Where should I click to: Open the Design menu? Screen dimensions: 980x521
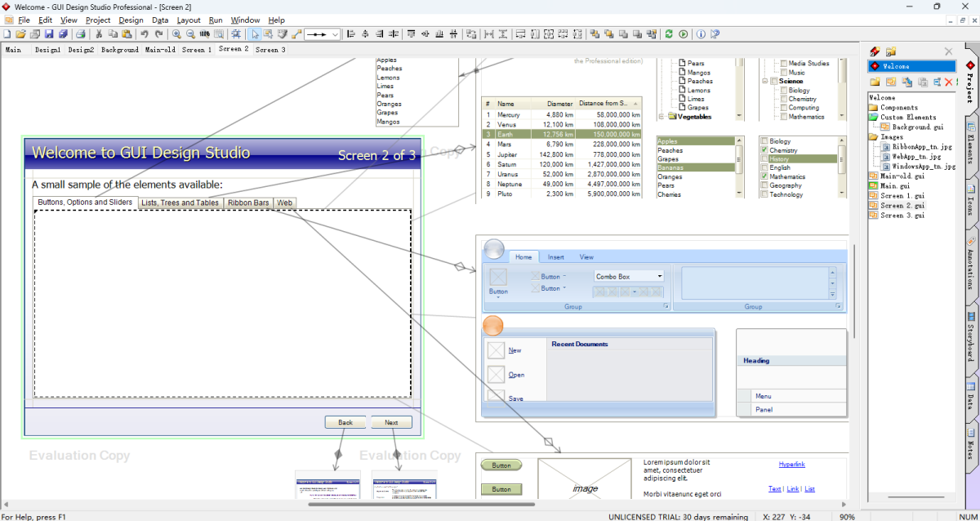coord(131,20)
